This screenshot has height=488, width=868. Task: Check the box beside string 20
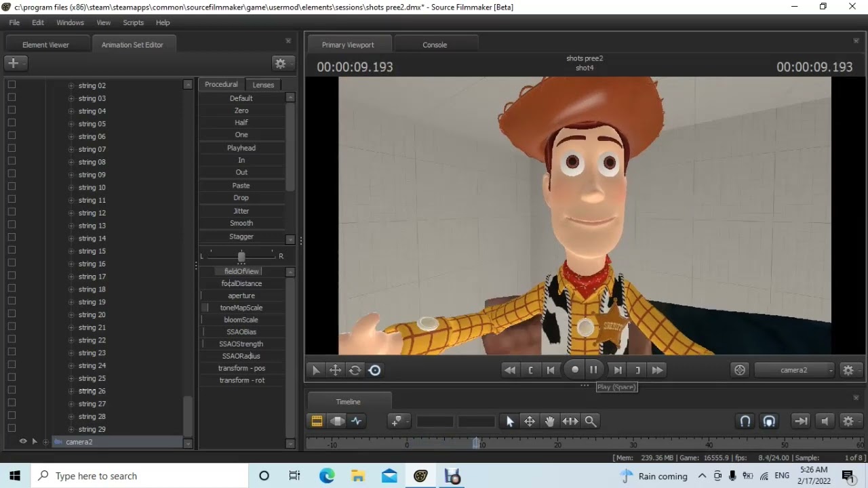pos(12,314)
